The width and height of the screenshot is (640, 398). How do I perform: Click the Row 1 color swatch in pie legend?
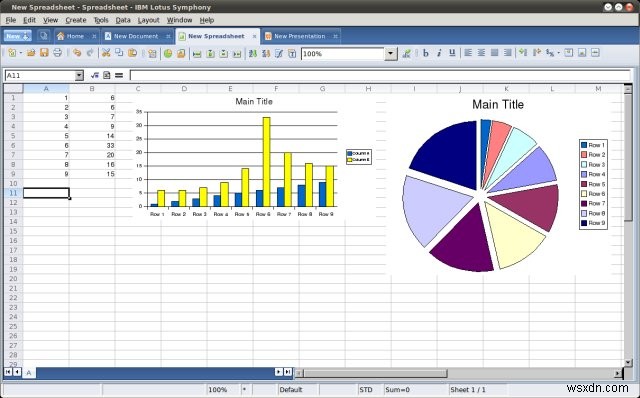584,145
